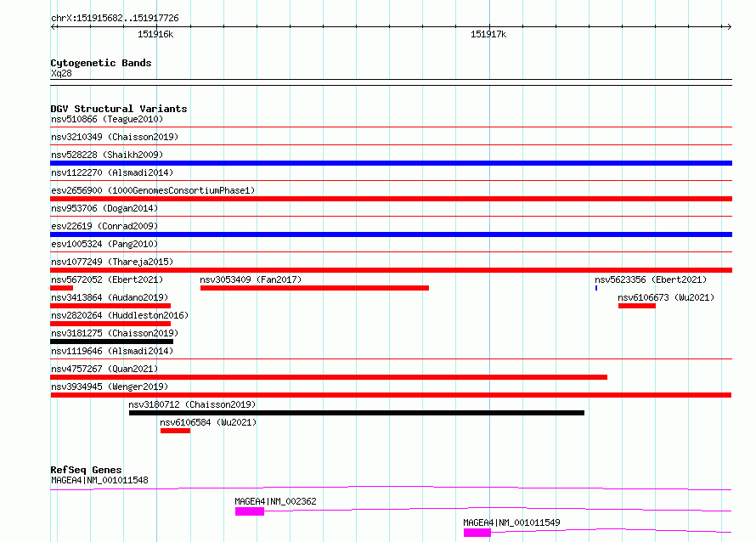Click the red bar under esv2656900
Screen dimensions: 756x542
pos(391,199)
